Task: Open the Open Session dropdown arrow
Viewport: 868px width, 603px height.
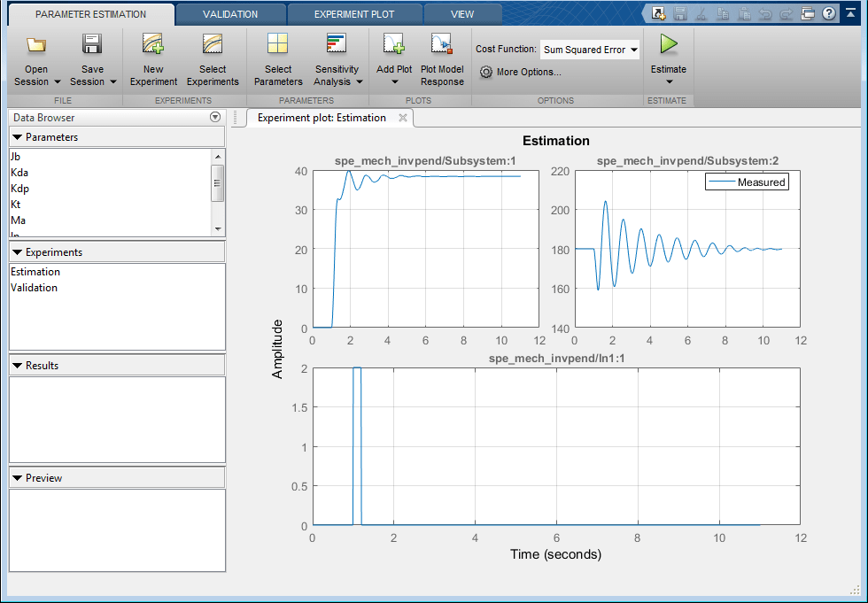Action: 57,81
